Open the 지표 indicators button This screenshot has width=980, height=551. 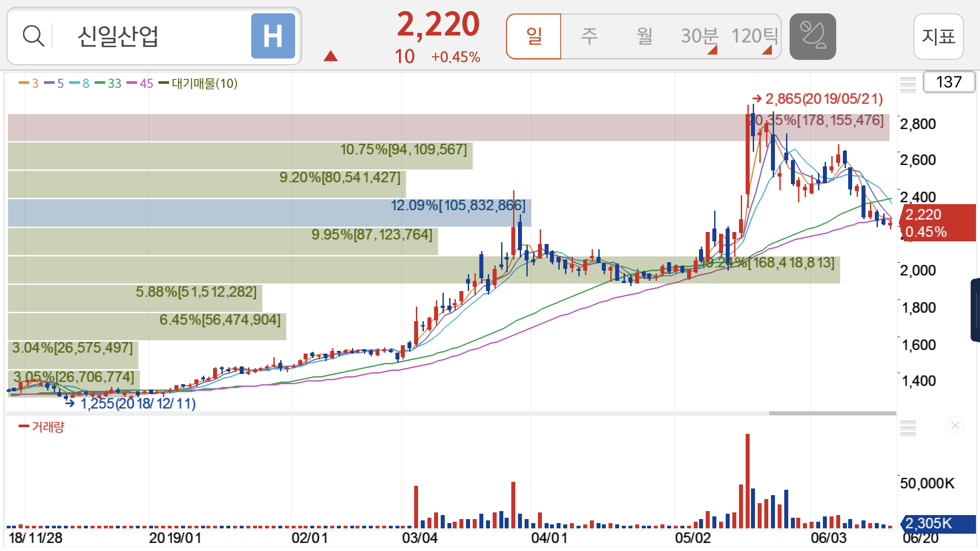tap(938, 36)
